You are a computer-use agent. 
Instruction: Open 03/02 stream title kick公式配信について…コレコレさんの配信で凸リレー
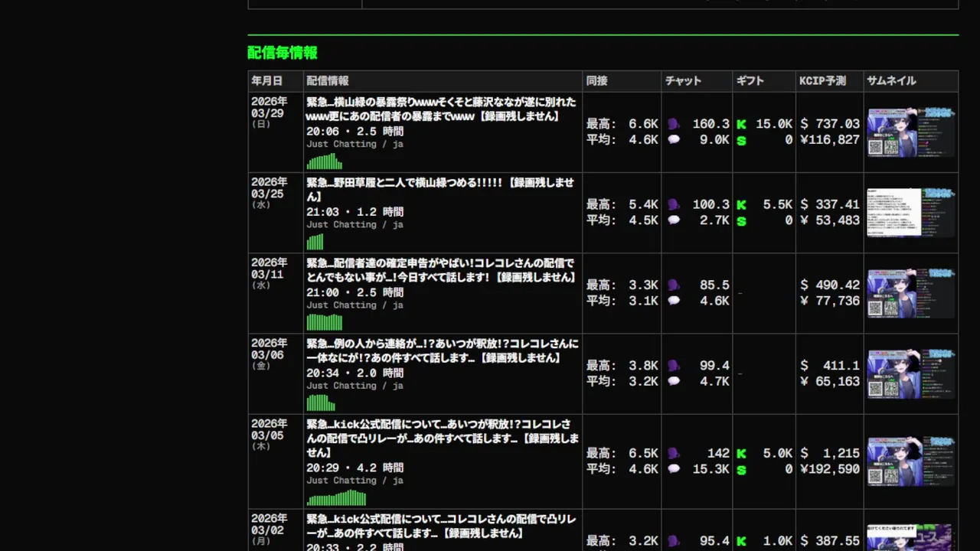coord(442,526)
